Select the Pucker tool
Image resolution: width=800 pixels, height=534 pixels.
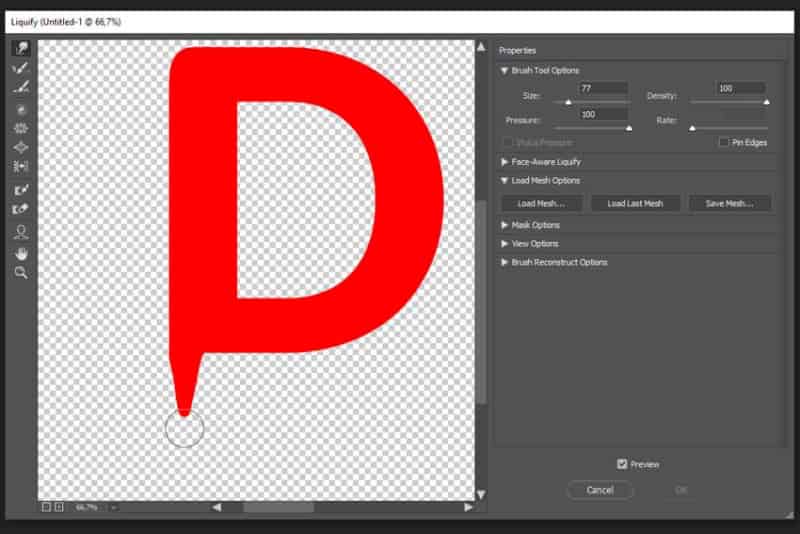click(21, 128)
